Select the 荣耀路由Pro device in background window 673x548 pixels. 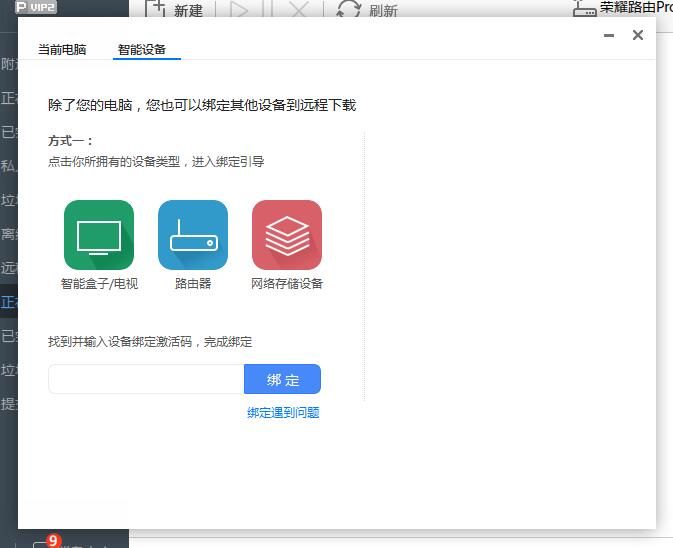coord(623,8)
